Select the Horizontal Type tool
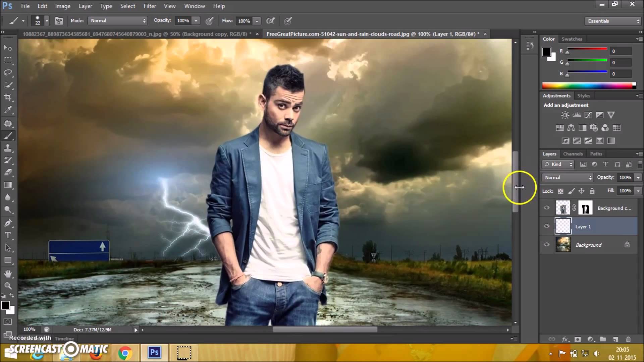The height and width of the screenshot is (362, 644). coord(8,235)
